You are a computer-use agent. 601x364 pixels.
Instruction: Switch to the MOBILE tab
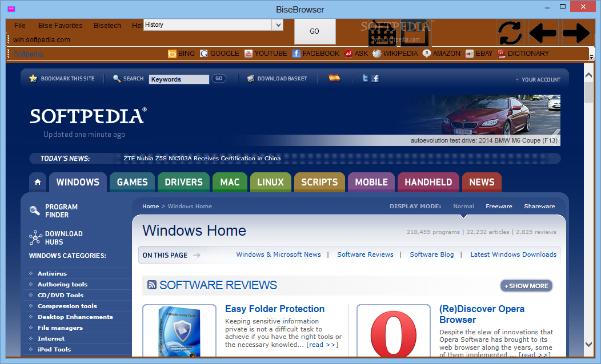pos(371,182)
